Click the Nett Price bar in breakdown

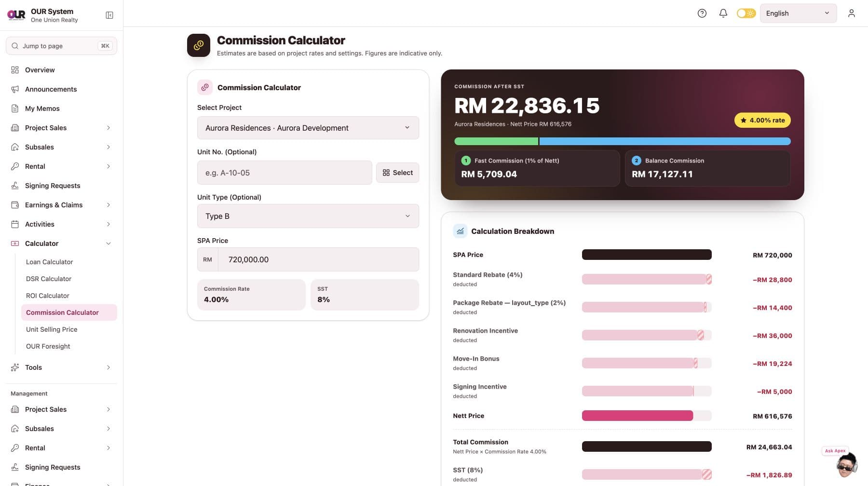637,416
